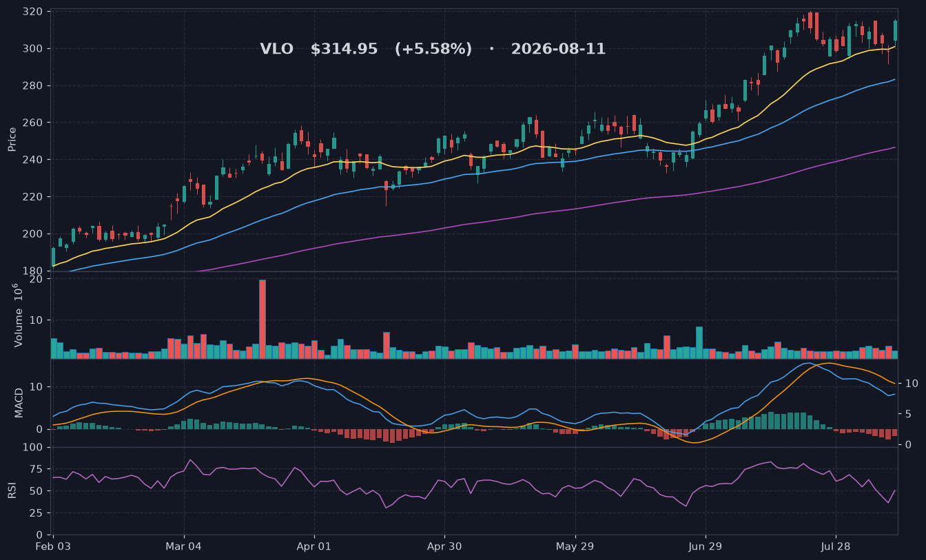Click the 10 tick on the right MACD axis
The height and width of the screenshot is (560, 926).
pos(910,383)
